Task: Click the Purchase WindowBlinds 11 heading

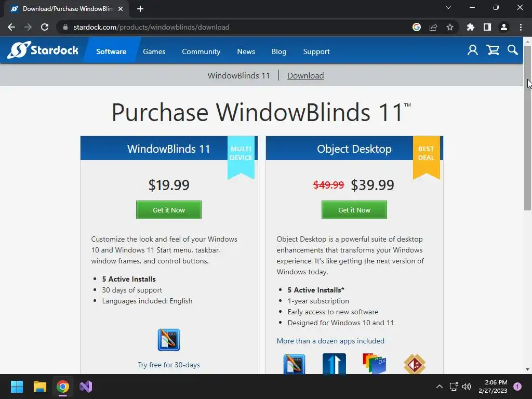Action: tap(261, 112)
